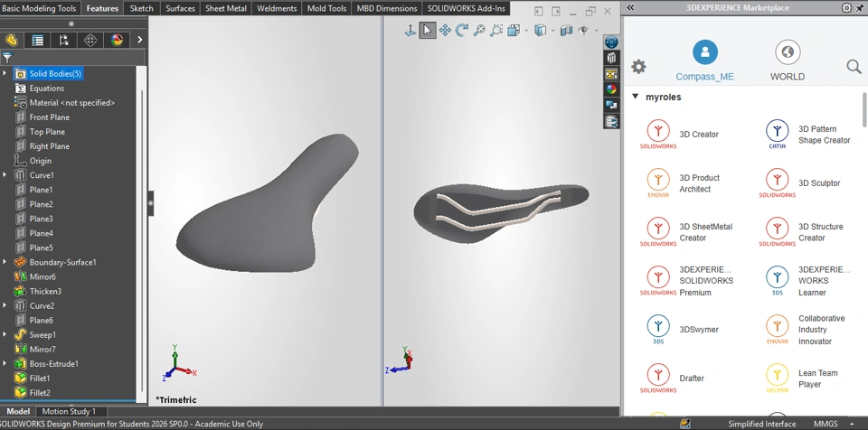868x430 pixels.
Task: Open the FeatureManager design tree tab
Action: click(12, 40)
